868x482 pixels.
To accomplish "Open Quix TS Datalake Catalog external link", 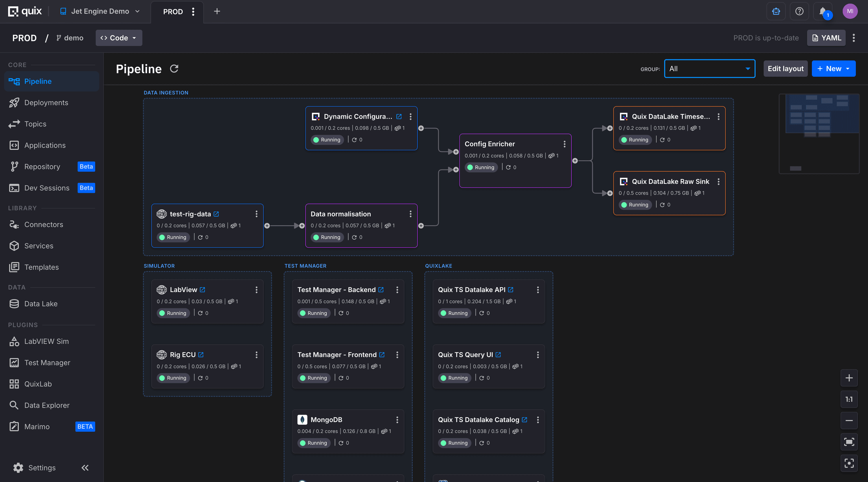I will point(525,420).
